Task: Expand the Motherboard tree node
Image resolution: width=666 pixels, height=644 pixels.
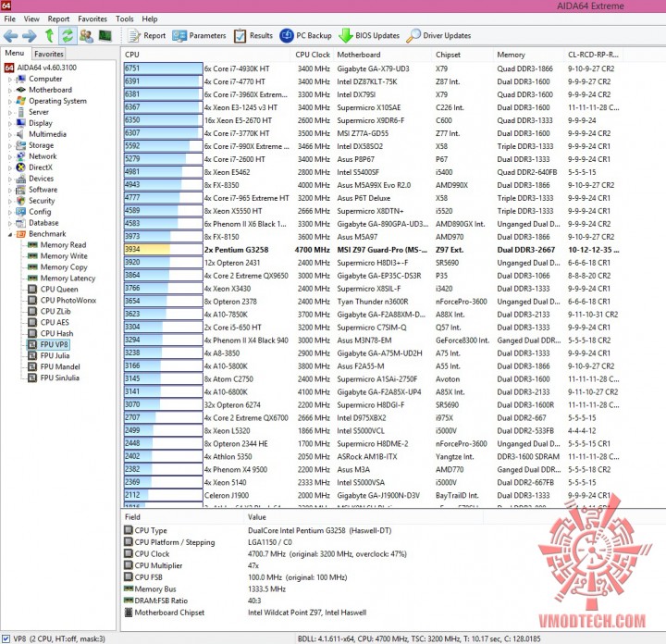Action: 10,90
